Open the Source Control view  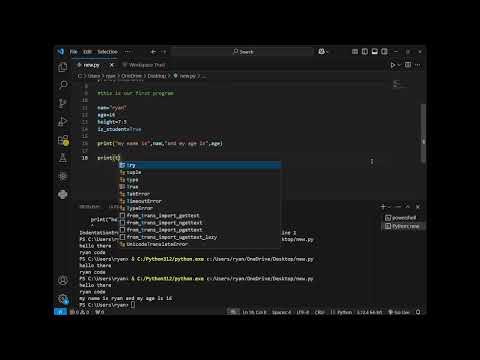[63, 103]
